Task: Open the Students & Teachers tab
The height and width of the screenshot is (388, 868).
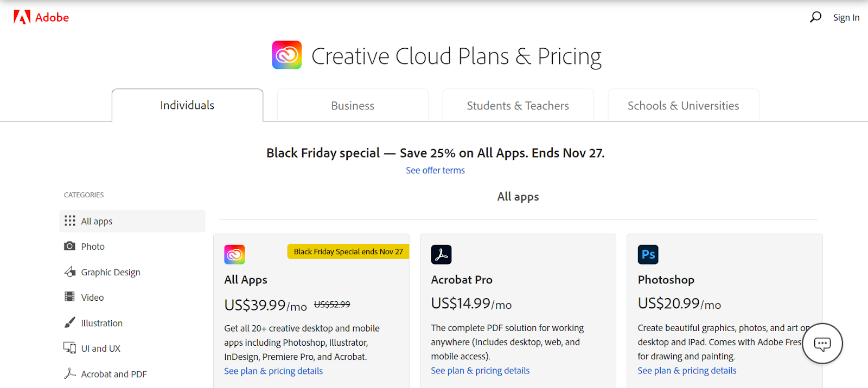Action: pyautogui.click(x=518, y=106)
